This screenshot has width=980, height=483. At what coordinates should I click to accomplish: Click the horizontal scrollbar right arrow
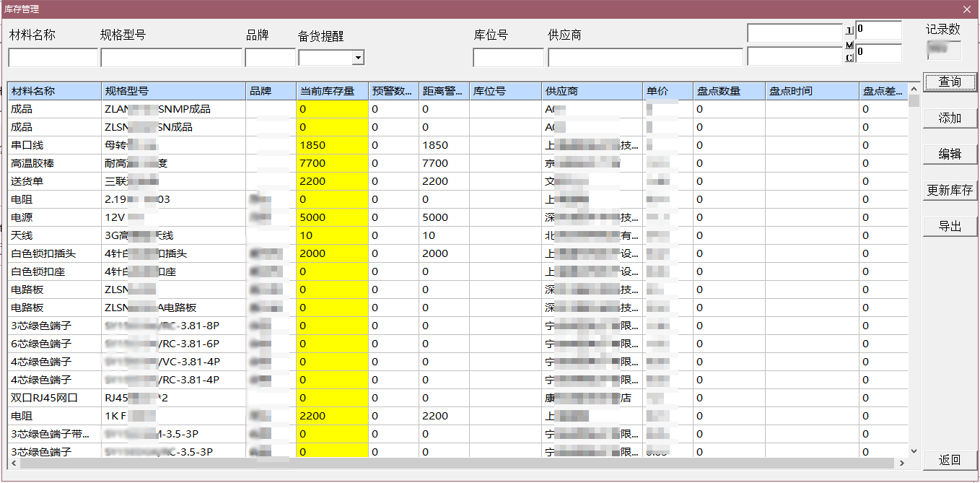click(x=901, y=463)
